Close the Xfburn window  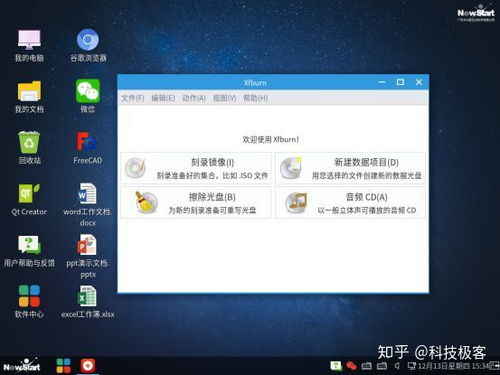(x=419, y=82)
